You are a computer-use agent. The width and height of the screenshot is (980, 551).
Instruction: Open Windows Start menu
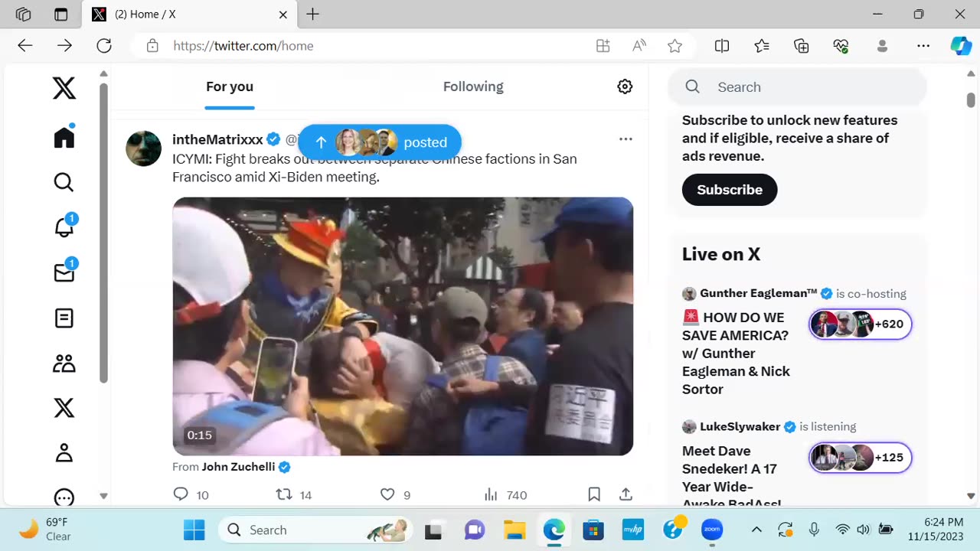coord(194,530)
